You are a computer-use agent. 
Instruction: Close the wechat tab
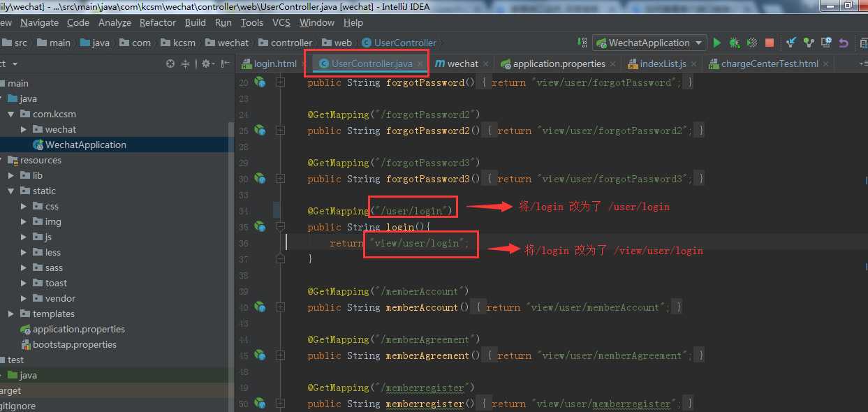click(486, 64)
